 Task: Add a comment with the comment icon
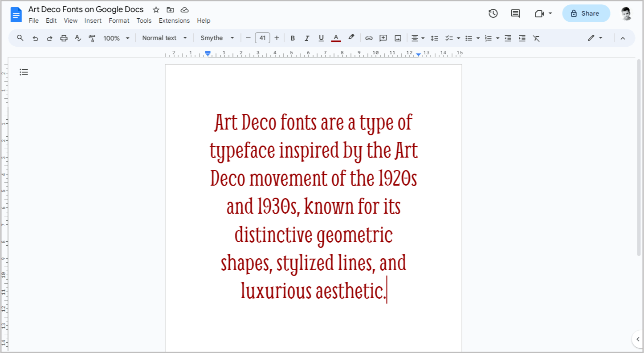515,13
